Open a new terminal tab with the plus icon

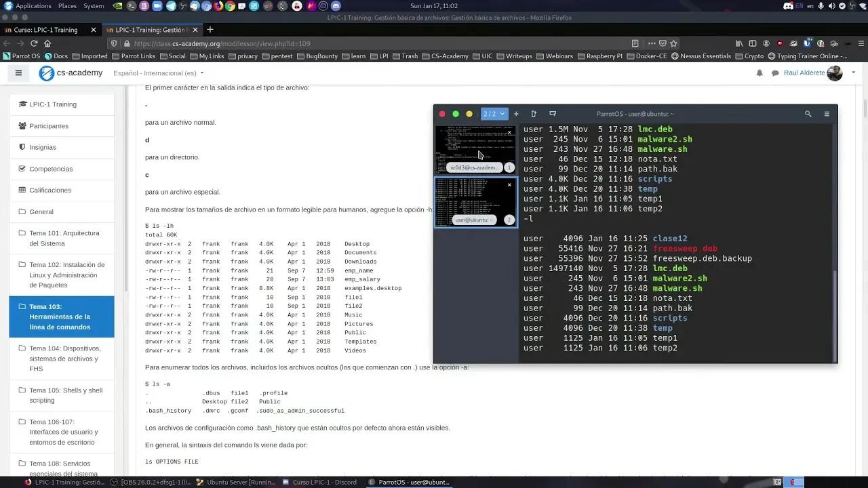[516, 113]
